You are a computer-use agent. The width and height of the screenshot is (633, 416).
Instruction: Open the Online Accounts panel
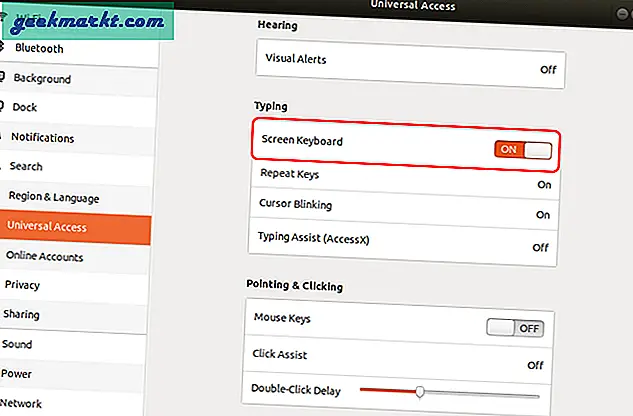coord(44,257)
